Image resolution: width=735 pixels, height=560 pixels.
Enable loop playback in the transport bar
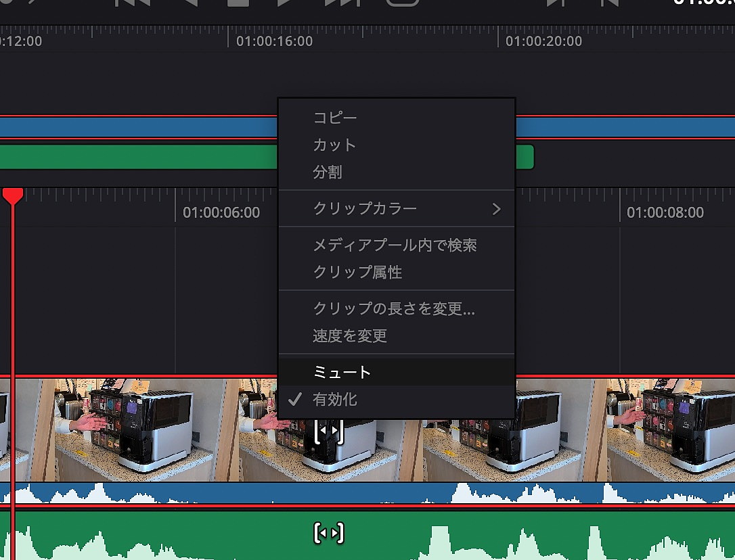click(x=403, y=5)
